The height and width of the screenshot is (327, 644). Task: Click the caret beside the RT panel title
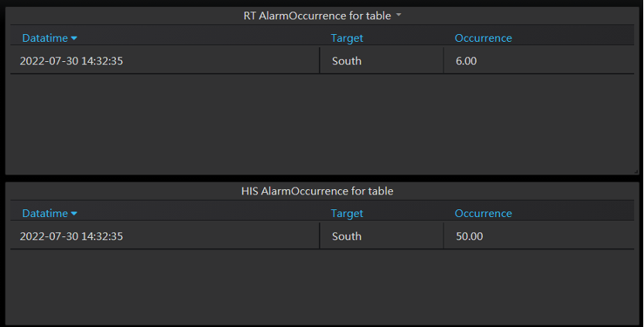click(399, 15)
